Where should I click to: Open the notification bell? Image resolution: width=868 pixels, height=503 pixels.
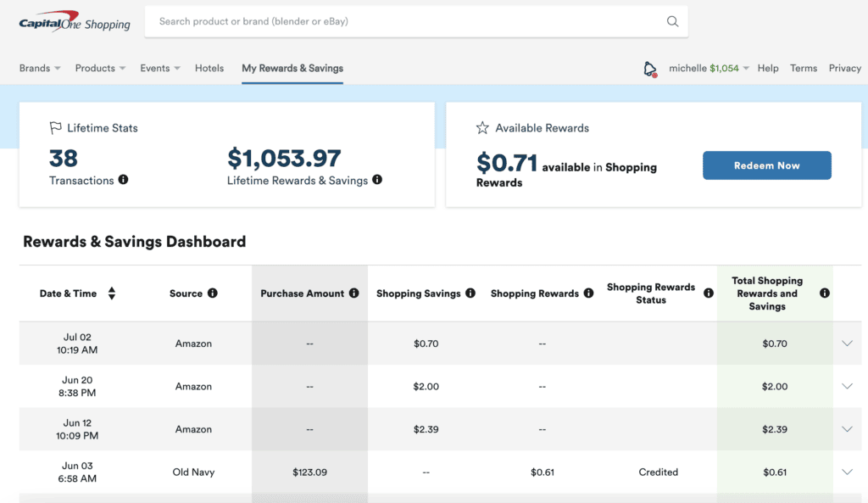[649, 68]
